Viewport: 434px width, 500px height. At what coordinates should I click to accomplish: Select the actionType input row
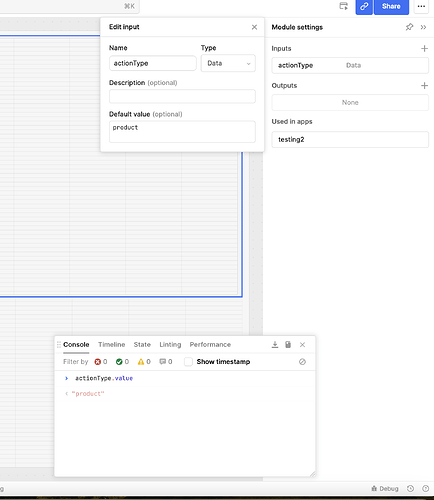(x=350, y=65)
